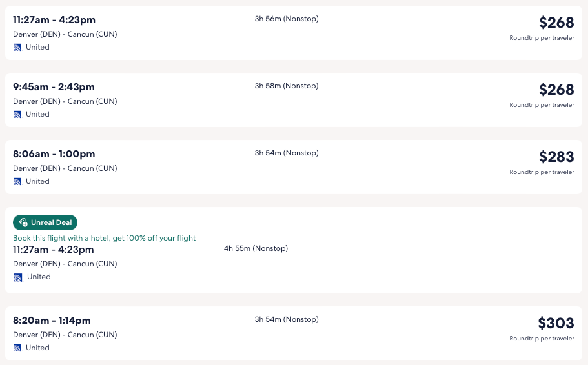
Task: Choose the 8:20am - 1:14pm flight
Action: coord(52,321)
